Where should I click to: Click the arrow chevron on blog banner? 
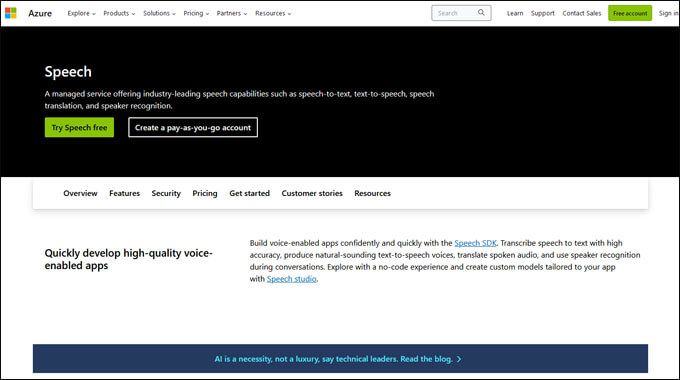pos(459,359)
